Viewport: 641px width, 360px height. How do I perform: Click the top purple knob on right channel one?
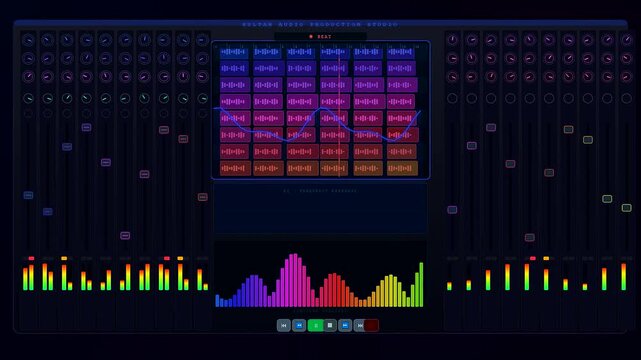452,40
